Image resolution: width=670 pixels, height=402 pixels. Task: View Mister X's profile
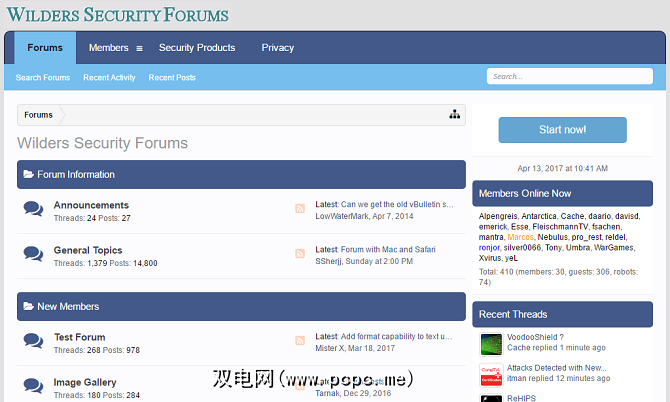coord(329,348)
